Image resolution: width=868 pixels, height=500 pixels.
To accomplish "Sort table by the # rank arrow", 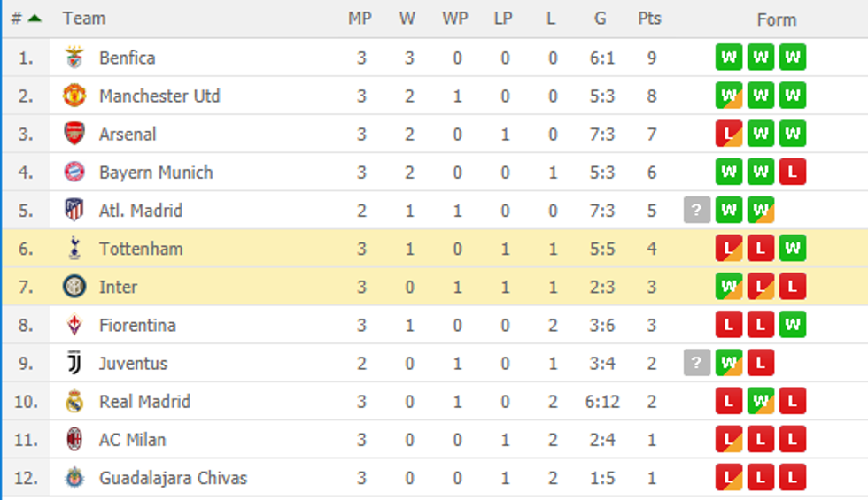I will 34,19.
